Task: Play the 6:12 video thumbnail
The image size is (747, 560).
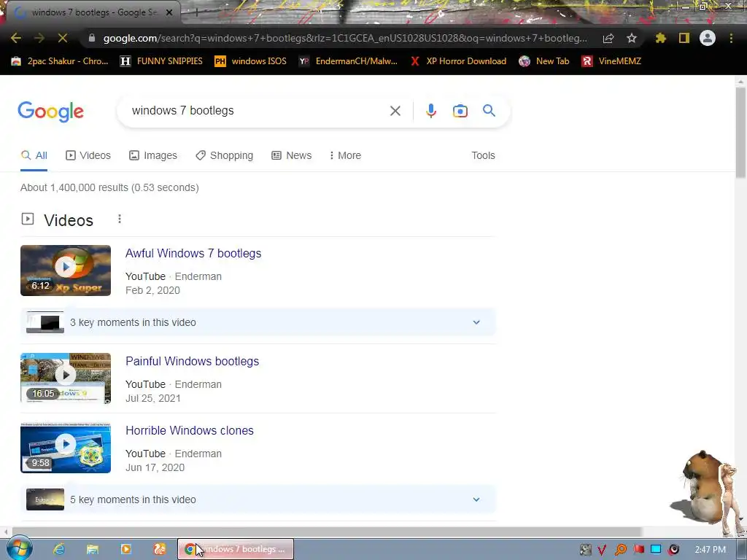Action: pos(66,271)
